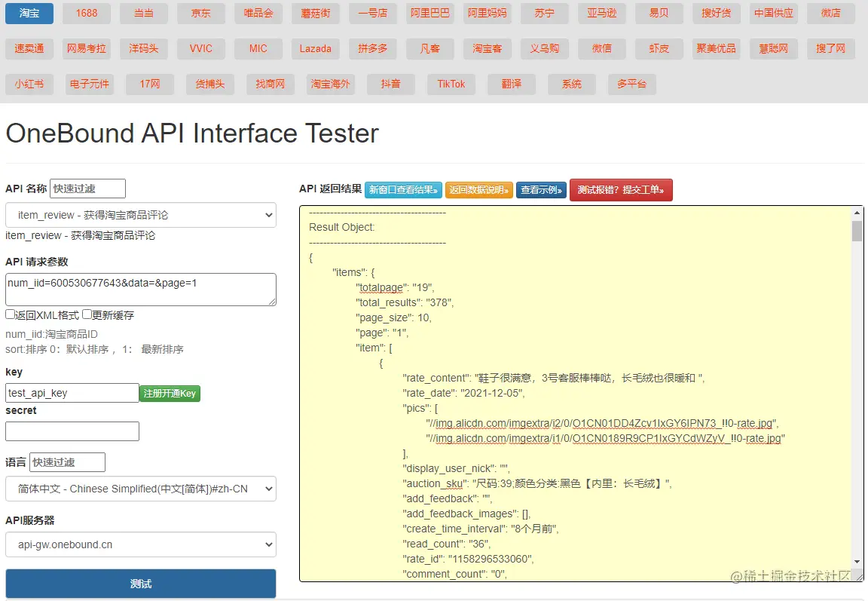Click the API 请求参数 textarea
868x601 pixels.
click(x=141, y=289)
